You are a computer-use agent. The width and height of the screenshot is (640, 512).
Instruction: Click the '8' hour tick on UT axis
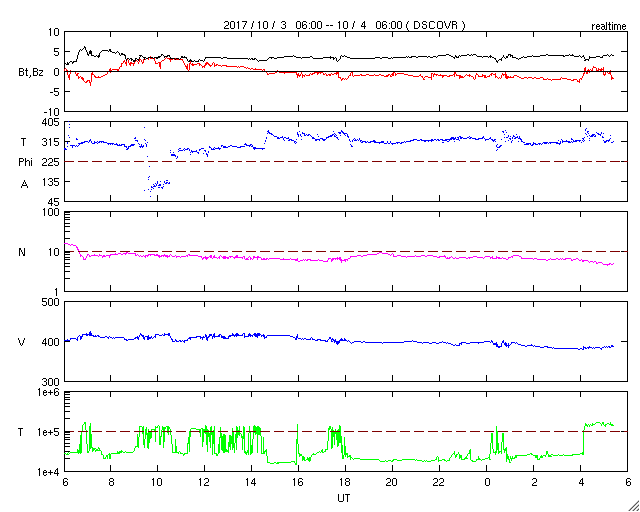pyautogui.click(x=111, y=482)
